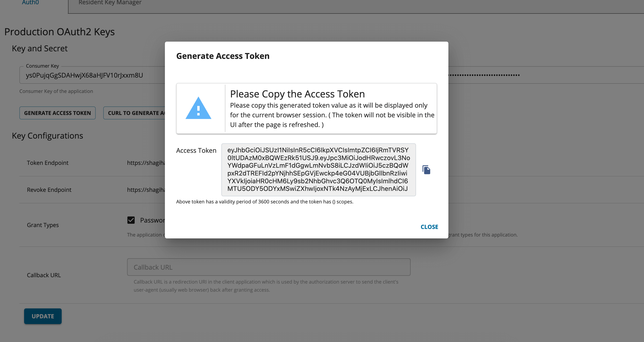Copy the access token using copy icon
Screen dimensions: 644x342
426,170
